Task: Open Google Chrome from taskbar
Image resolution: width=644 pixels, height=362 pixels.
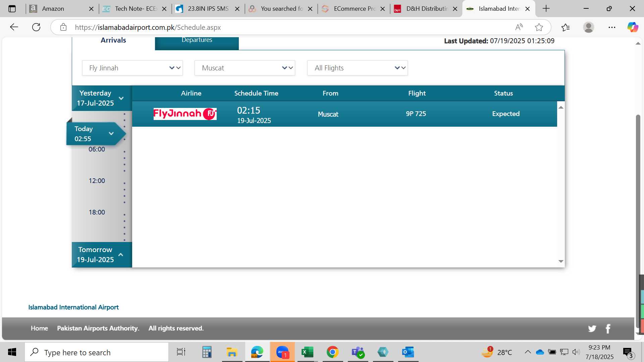Action: pos(332,352)
